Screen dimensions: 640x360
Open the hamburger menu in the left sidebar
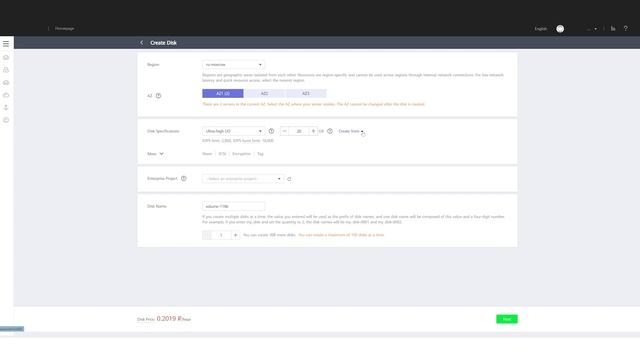[6, 43]
